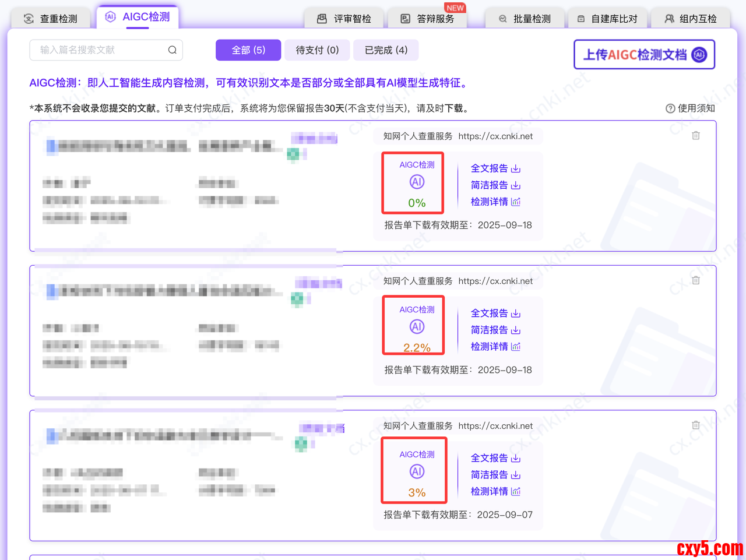The height and width of the screenshot is (560, 746).
Task: Open the 自建库比对 tab
Action: click(607, 19)
